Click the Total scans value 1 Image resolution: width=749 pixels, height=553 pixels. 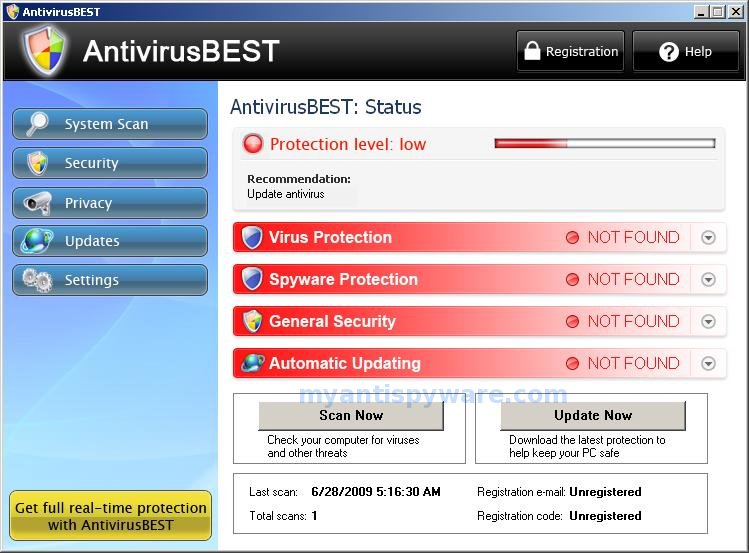click(x=314, y=516)
